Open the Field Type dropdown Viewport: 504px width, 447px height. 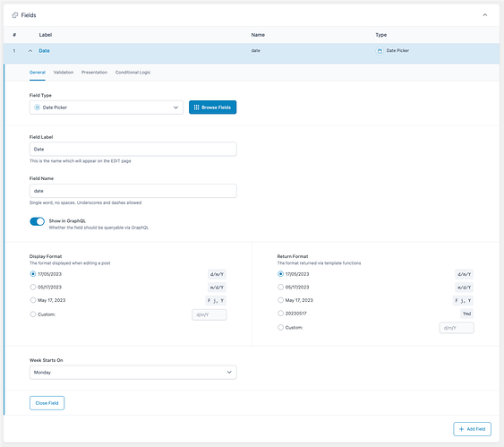(x=107, y=107)
